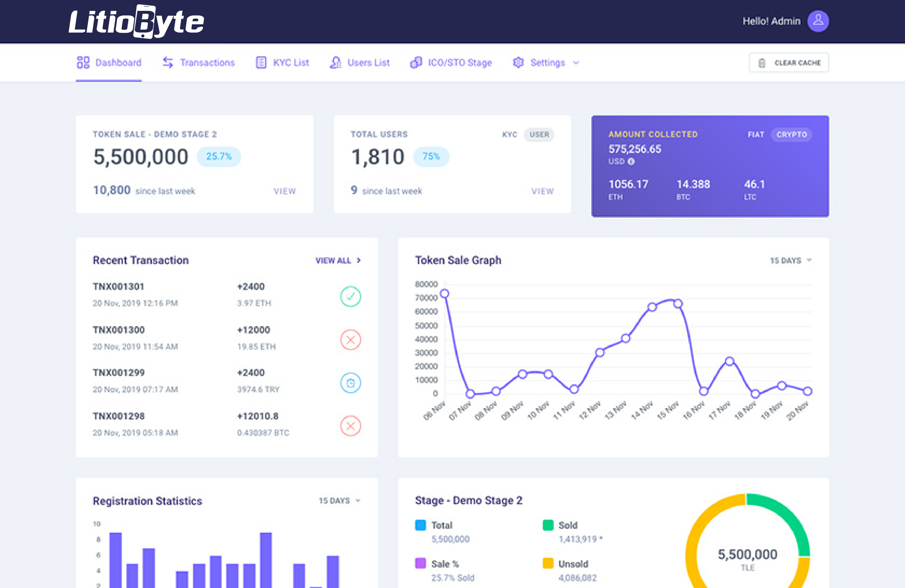Click blue pending clock icon for TNX001299
This screenshot has height=588, width=905.
tap(350, 383)
